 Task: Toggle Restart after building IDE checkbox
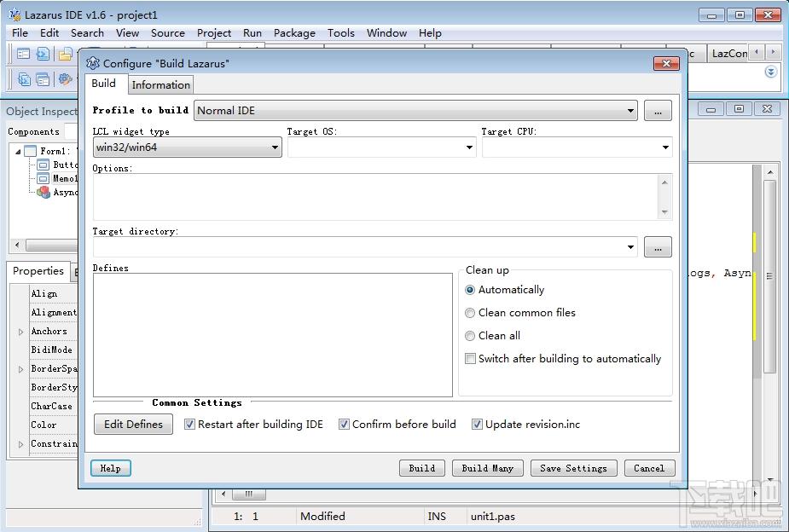click(x=189, y=425)
